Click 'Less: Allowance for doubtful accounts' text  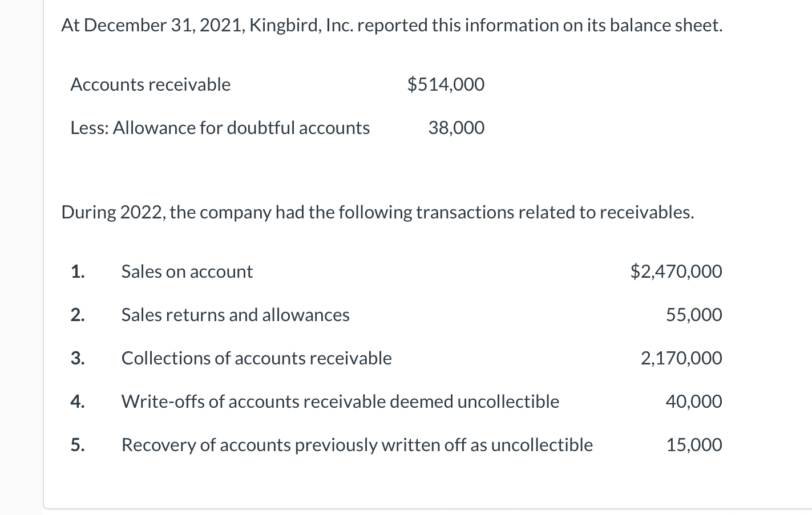(x=220, y=128)
